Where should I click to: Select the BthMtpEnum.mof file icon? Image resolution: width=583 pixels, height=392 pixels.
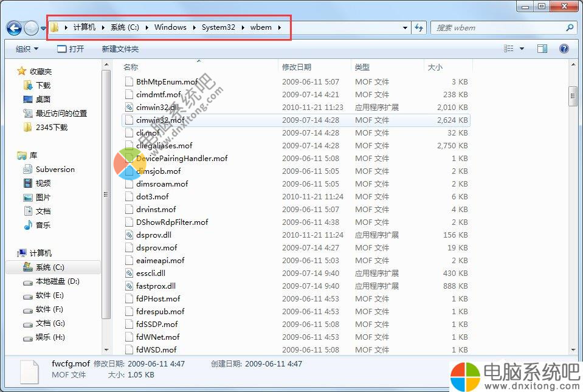pyautogui.click(x=129, y=82)
